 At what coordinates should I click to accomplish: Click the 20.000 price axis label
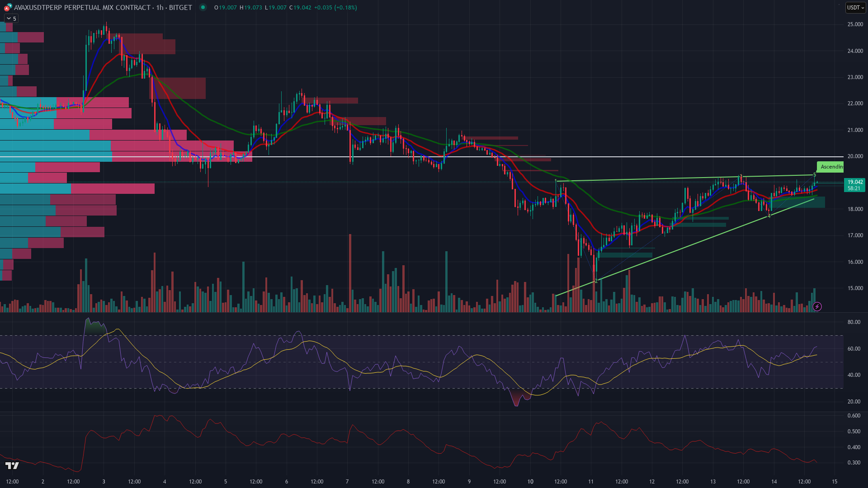pos(855,156)
